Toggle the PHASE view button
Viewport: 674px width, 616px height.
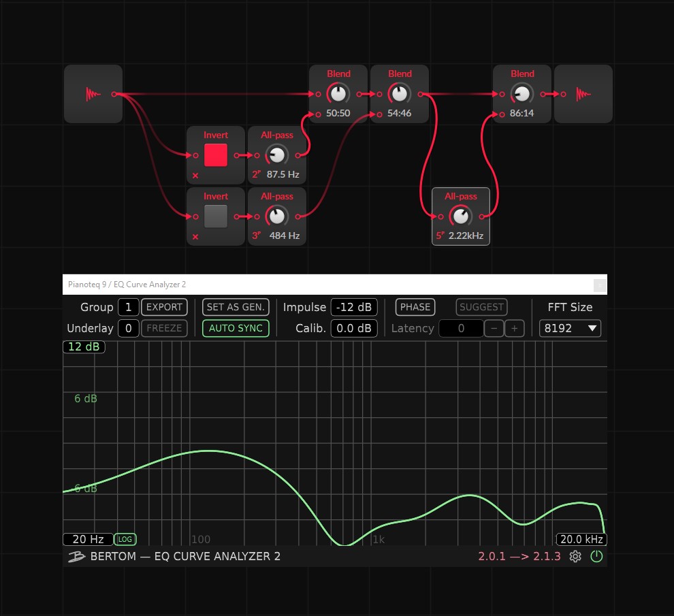pos(415,307)
